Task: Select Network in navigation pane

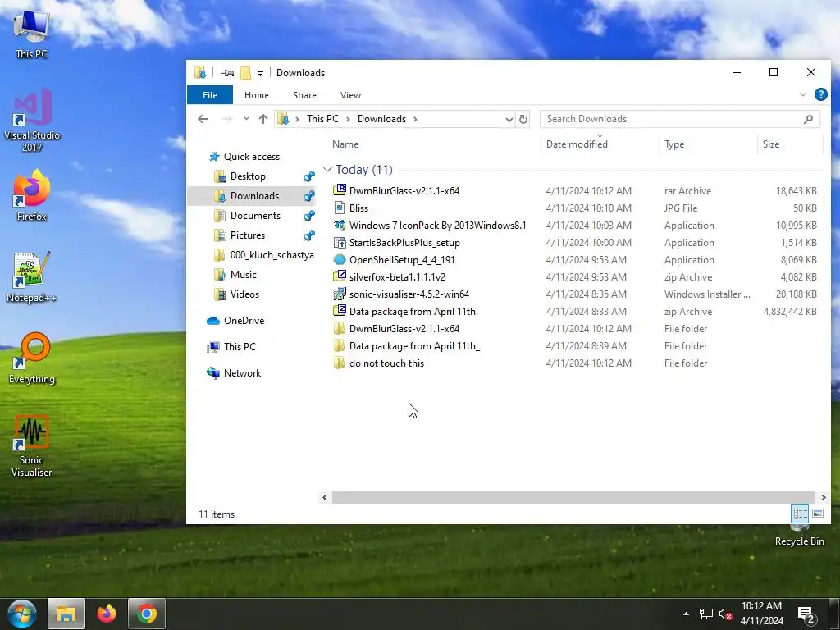Action: (x=242, y=373)
